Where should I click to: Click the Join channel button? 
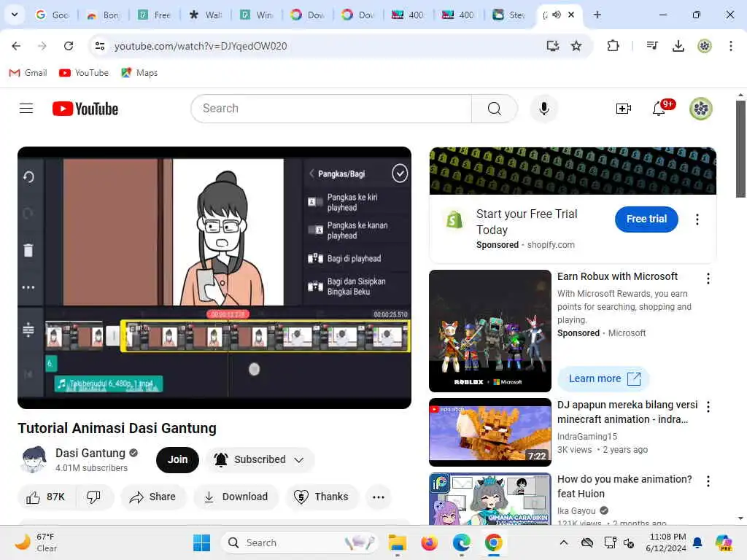pyautogui.click(x=177, y=459)
